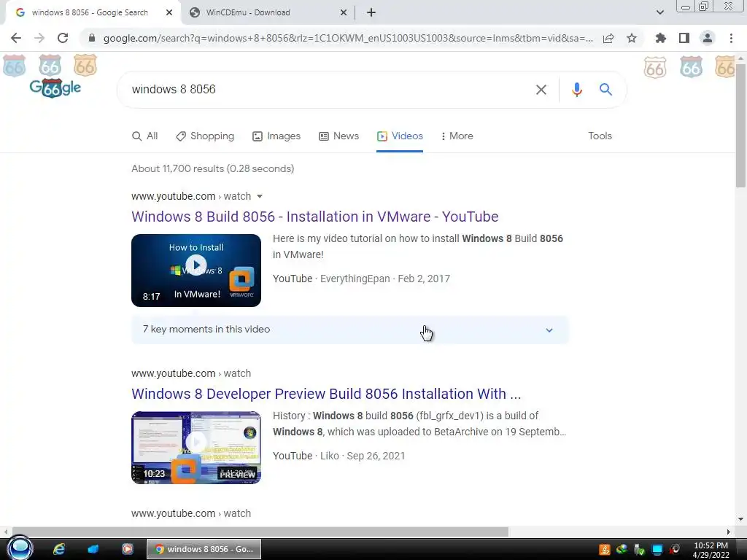Select the Videos results tab

click(x=400, y=136)
